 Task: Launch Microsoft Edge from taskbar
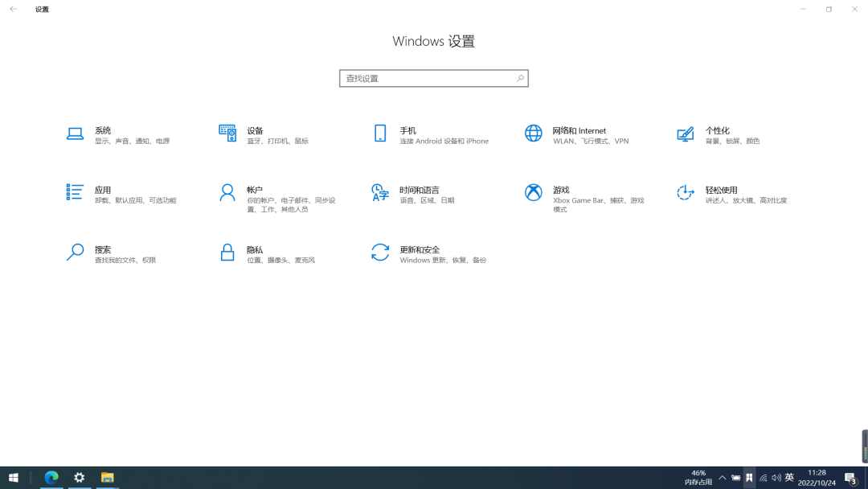[51, 478]
